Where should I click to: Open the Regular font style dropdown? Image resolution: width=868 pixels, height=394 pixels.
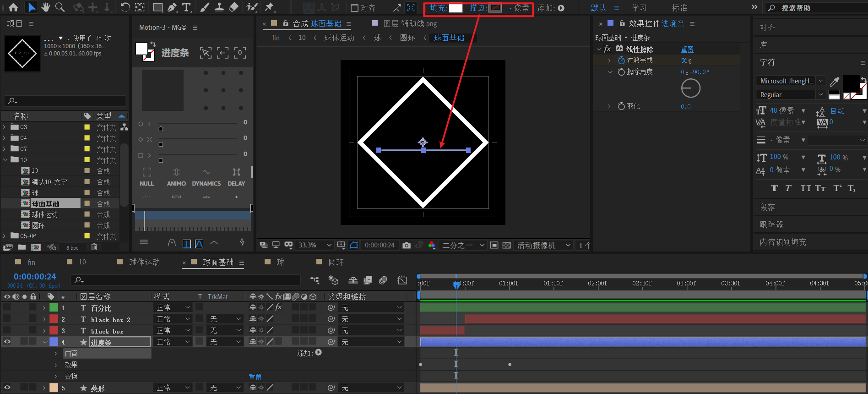pos(791,95)
